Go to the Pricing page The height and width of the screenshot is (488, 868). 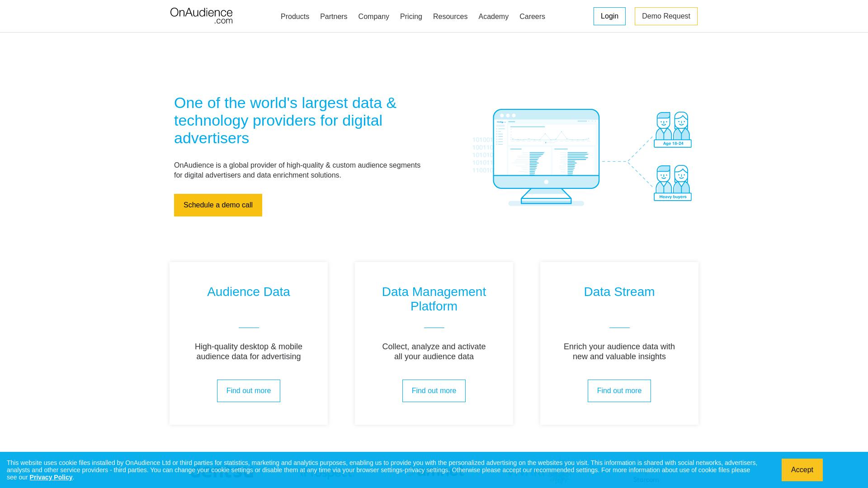tap(411, 16)
